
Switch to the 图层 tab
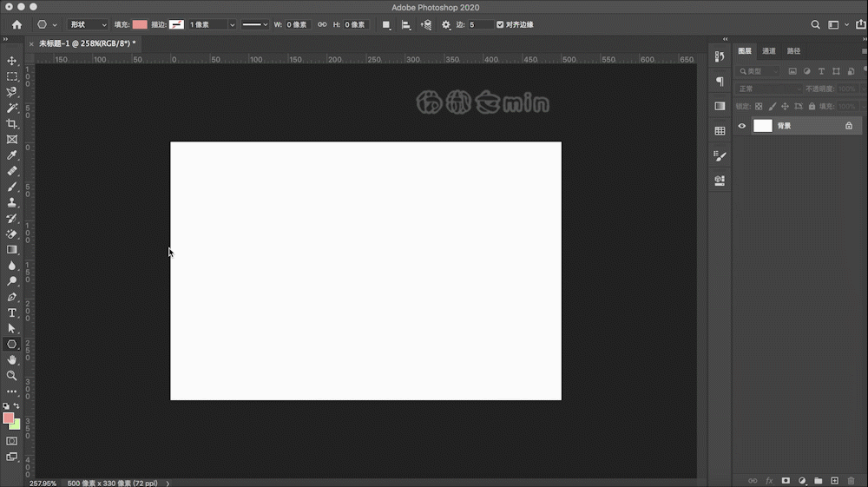point(745,51)
